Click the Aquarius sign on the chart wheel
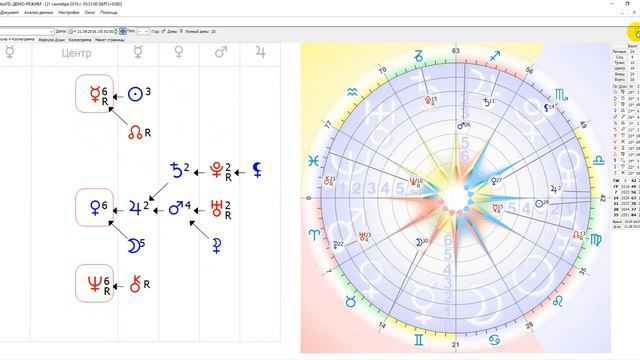This screenshot has height=360, width=640. [x=352, y=93]
